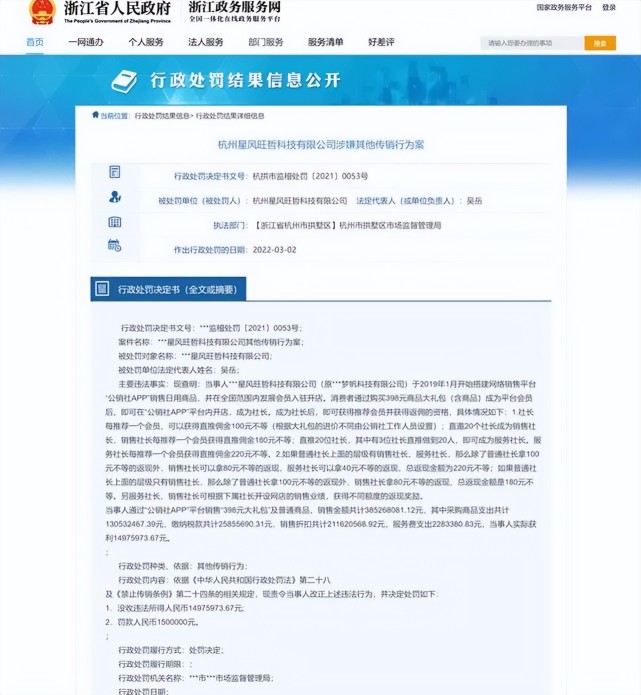
Task: Click 行政处罚结果详细信息 breadcrumb item
Action: pyautogui.click(x=230, y=116)
